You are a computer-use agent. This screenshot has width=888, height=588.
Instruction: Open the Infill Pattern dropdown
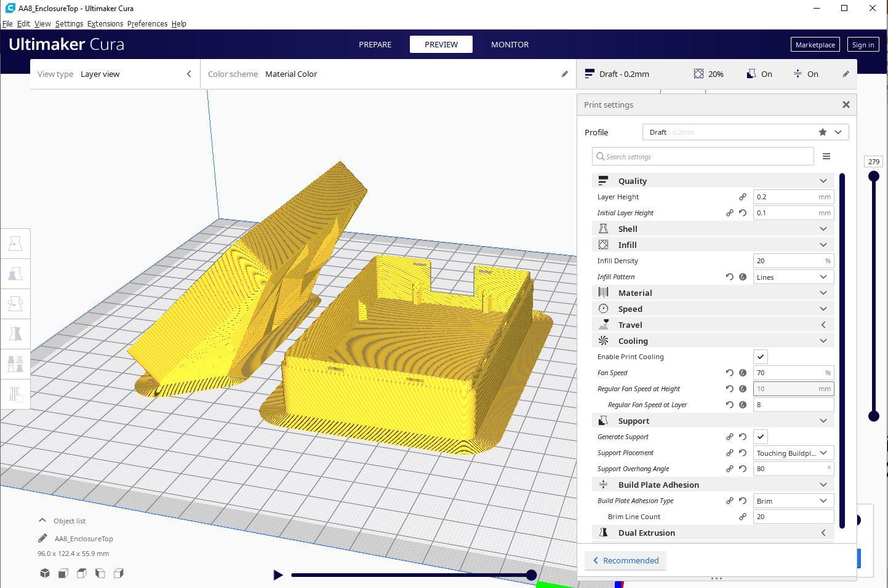793,277
